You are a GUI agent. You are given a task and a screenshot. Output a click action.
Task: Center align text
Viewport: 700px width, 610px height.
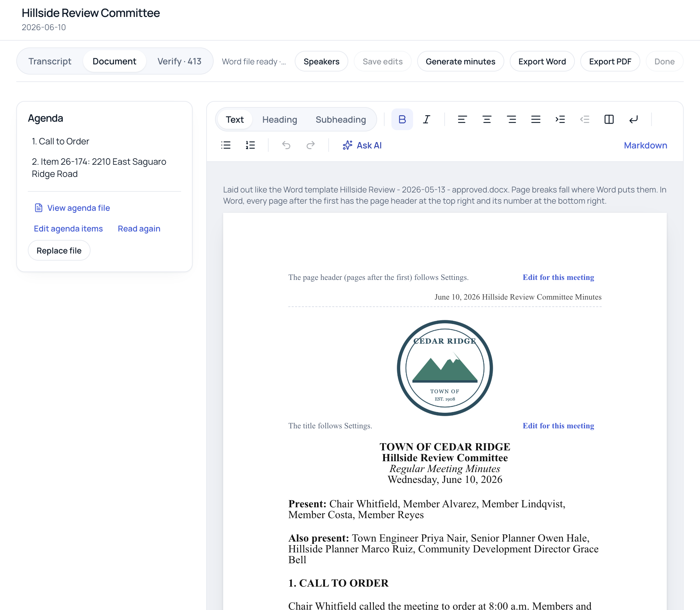[487, 120]
